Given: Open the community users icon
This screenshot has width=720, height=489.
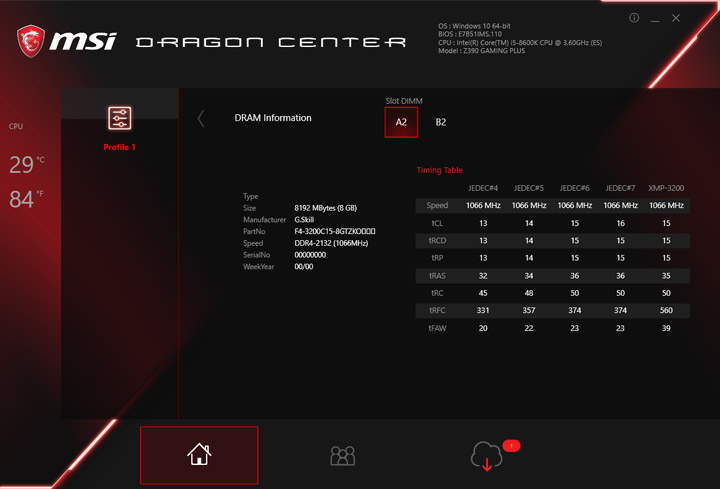Looking at the screenshot, I should coord(343,456).
